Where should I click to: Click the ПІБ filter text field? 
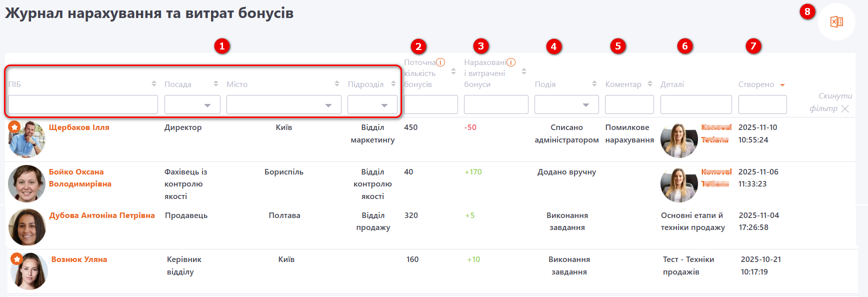[x=83, y=105]
